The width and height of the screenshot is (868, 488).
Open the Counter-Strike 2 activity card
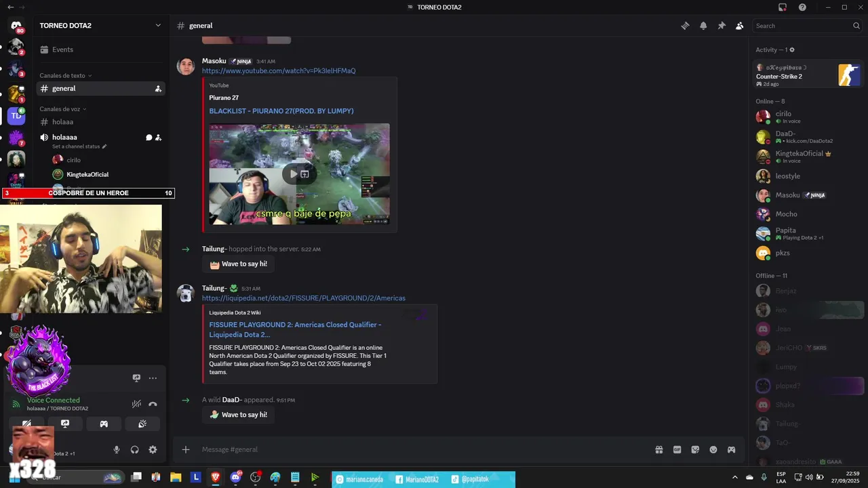808,75
